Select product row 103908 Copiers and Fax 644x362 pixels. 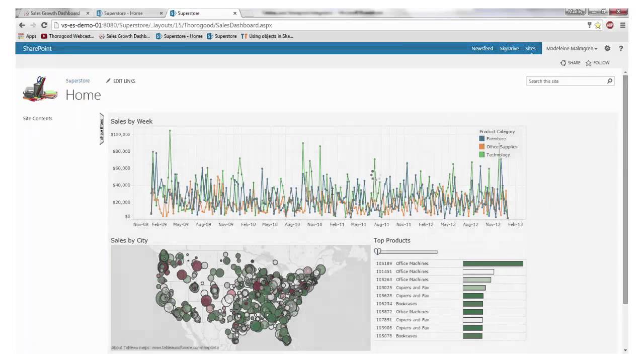(x=450, y=328)
